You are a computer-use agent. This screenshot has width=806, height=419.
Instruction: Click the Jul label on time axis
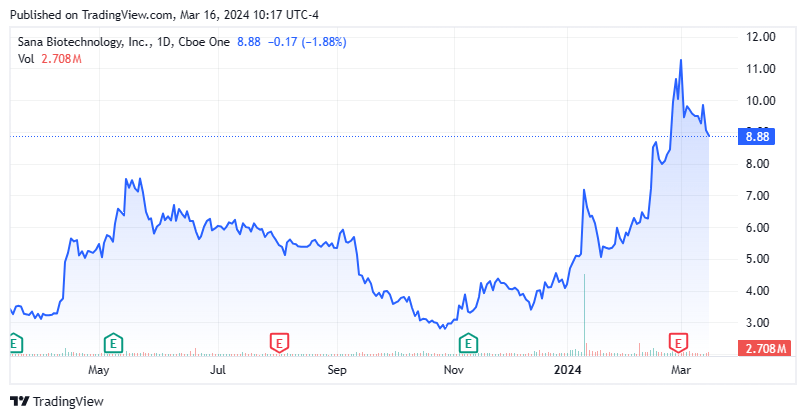(218, 370)
